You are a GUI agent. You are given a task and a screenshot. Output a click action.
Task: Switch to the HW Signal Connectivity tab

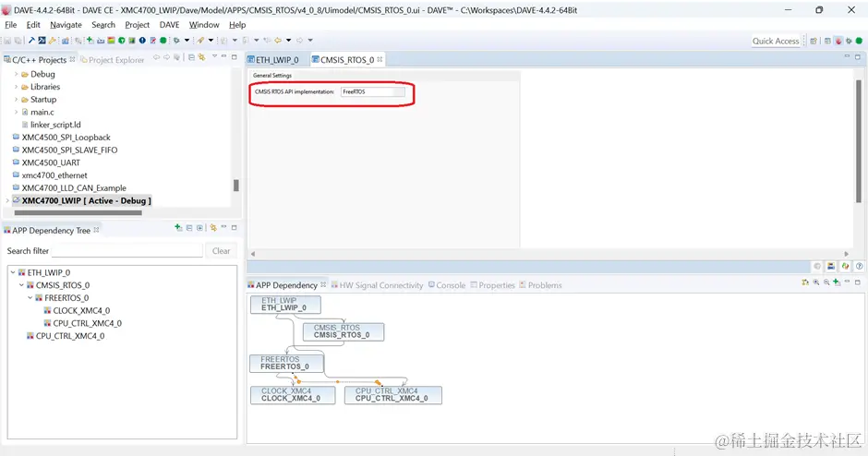coord(377,285)
